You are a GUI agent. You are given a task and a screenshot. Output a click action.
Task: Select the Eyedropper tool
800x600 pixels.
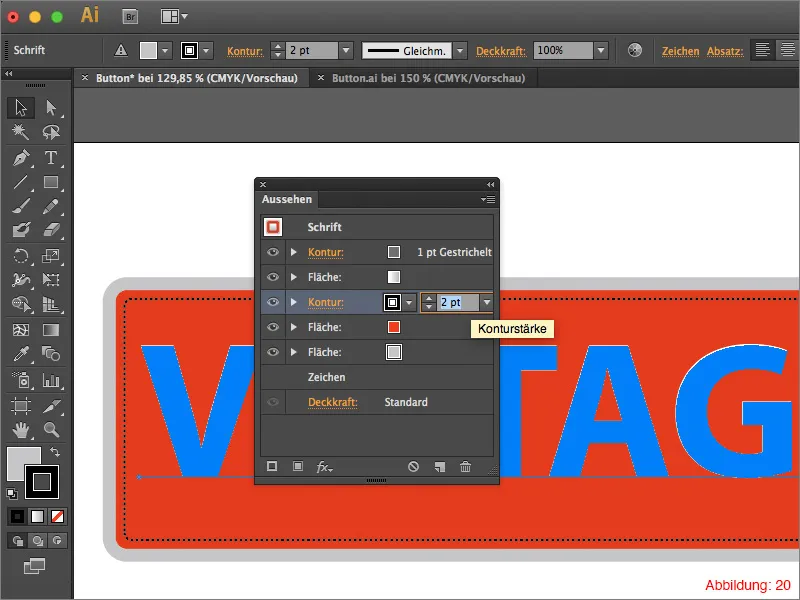(x=21, y=354)
